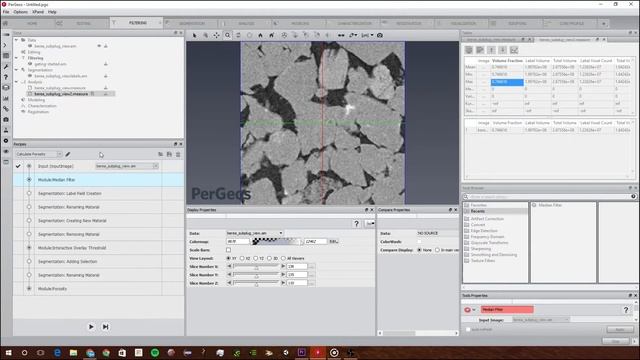Click the pencil edit icon beside recipe name
The height and width of the screenshot is (360, 640).
tap(68, 154)
